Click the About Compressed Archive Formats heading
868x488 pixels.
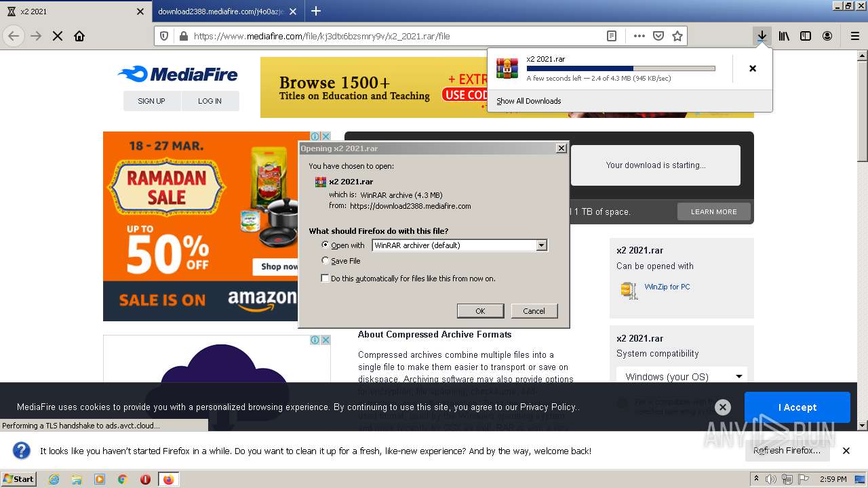click(x=435, y=335)
